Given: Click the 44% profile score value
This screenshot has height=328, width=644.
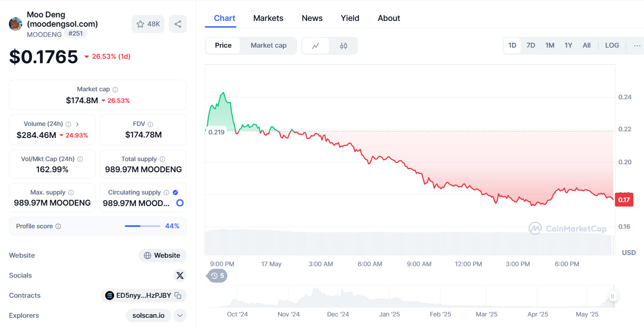Looking at the screenshot, I should tap(172, 226).
